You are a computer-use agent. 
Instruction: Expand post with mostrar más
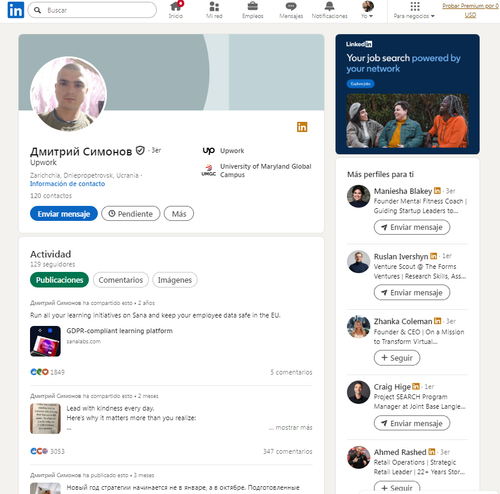click(291, 428)
